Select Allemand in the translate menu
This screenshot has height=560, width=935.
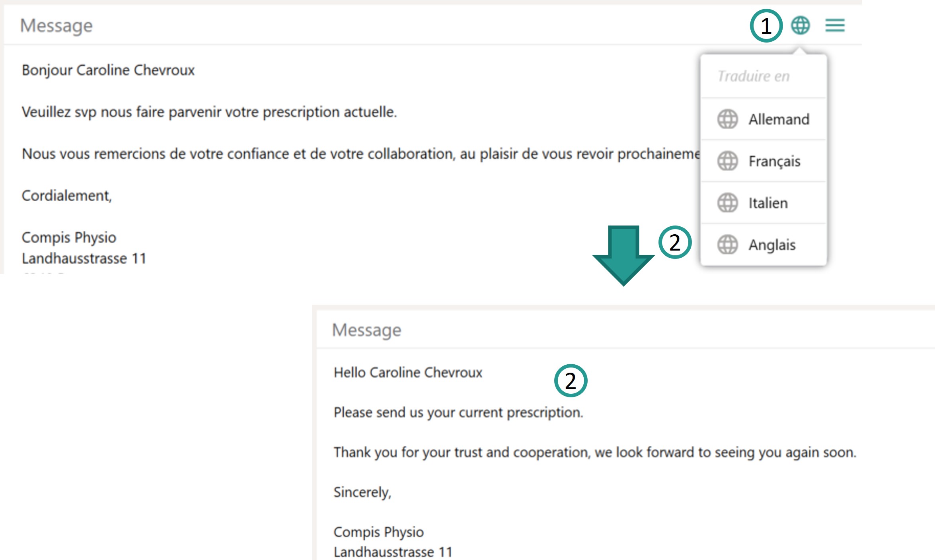[x=779, y=119]
